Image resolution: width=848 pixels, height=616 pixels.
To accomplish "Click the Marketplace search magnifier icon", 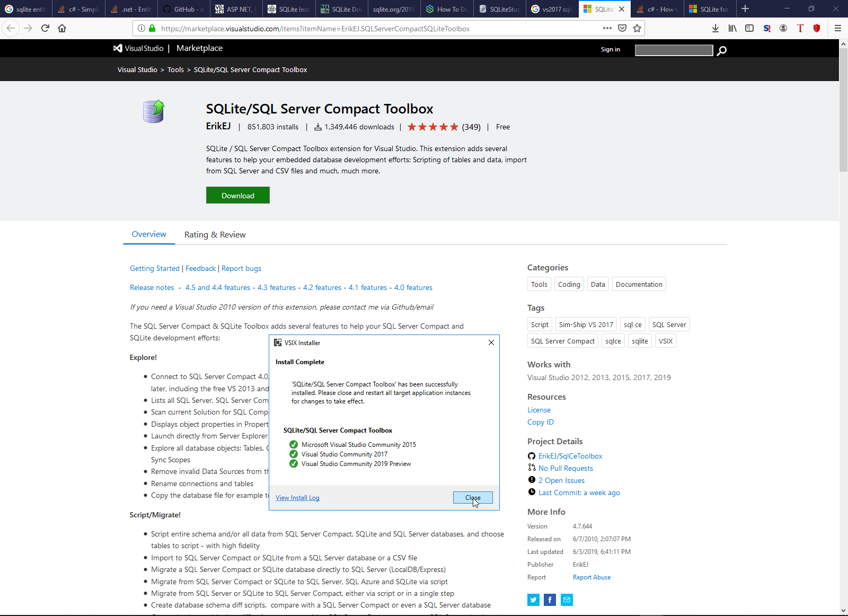I will coord(722,50).
